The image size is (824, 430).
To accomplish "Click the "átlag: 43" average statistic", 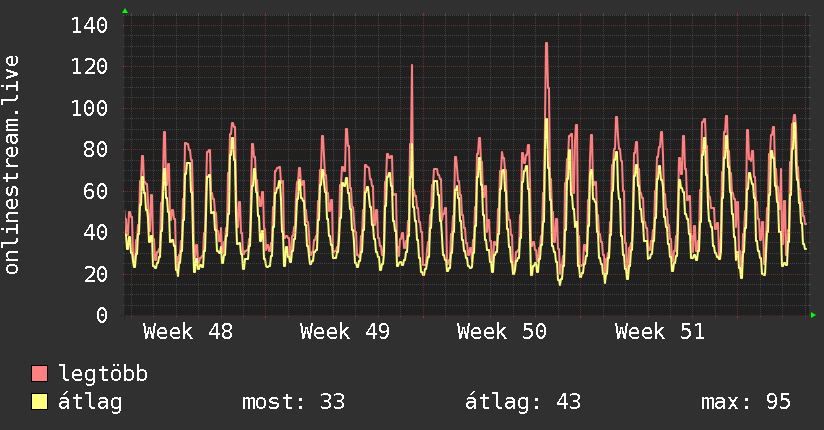I will click(x=523, y=402).
